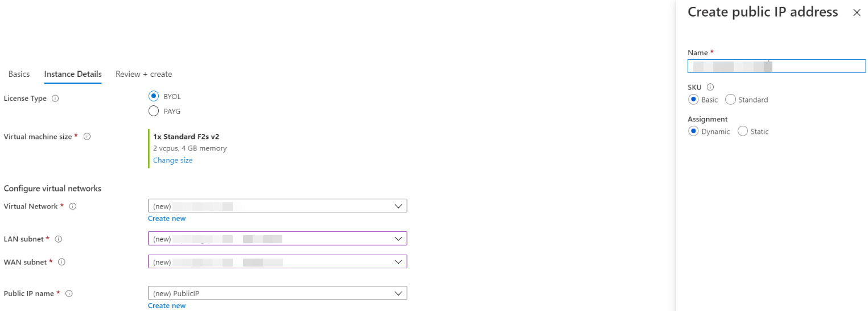Choose Standard SKU radio button
Viewport: 868px width, 311px height.
[x=730, y=100]
